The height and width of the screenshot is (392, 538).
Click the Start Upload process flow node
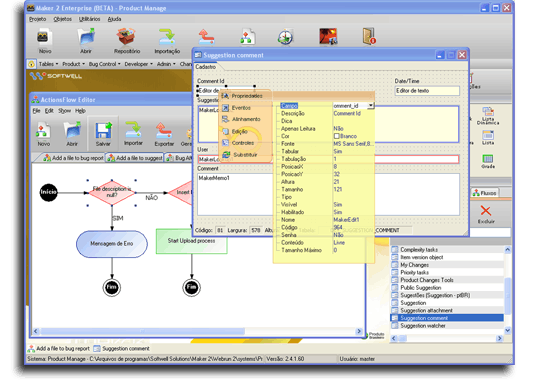coord(191,241)
